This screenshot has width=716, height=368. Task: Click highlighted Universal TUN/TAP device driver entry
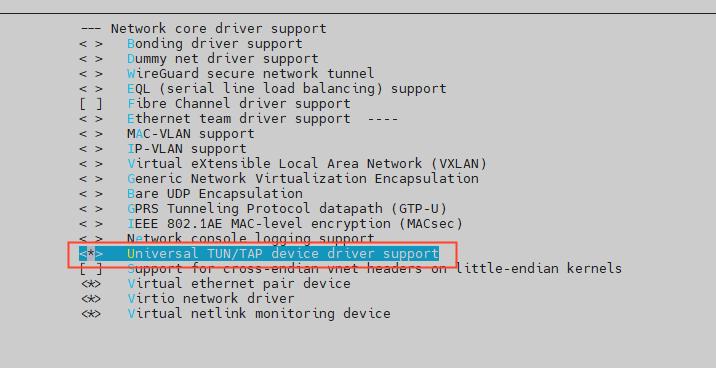coord(259,253)
